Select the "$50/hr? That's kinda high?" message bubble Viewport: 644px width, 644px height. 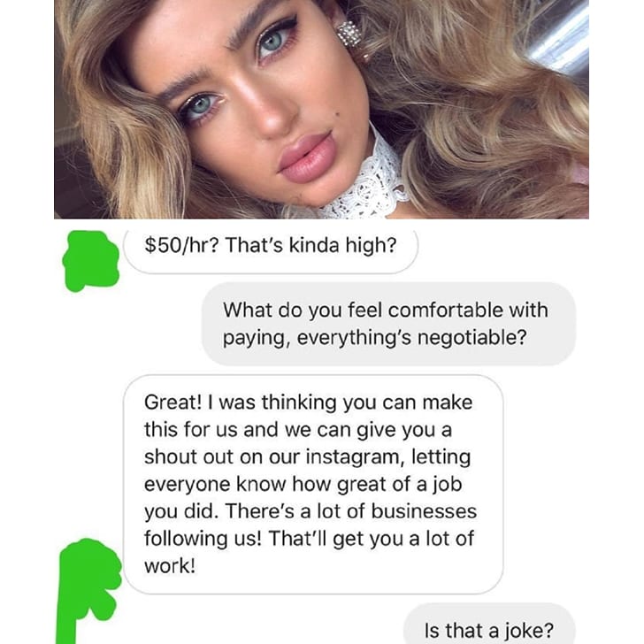click(271, 250)
